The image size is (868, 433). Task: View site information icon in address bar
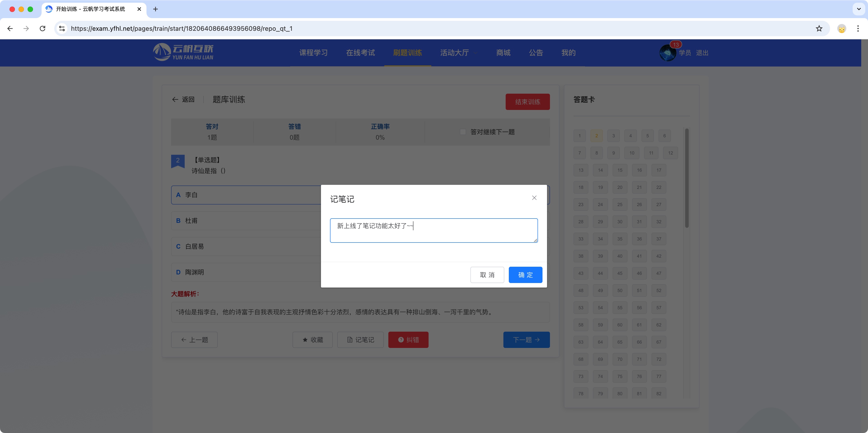point(62,29)
